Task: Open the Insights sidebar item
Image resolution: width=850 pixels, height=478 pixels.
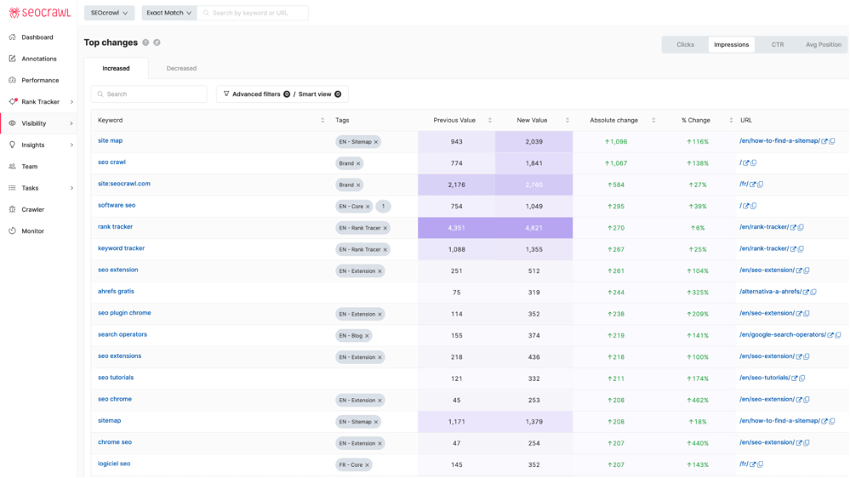Action: click(33, 145)
